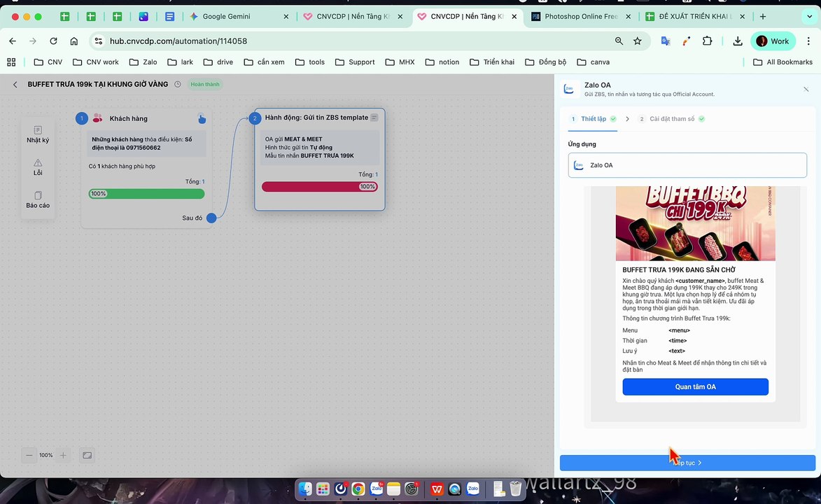The width and height of the screenshot is (821, 504).
Task: Open Google Chrome from the Dock
Action: (x=358, y=489)
